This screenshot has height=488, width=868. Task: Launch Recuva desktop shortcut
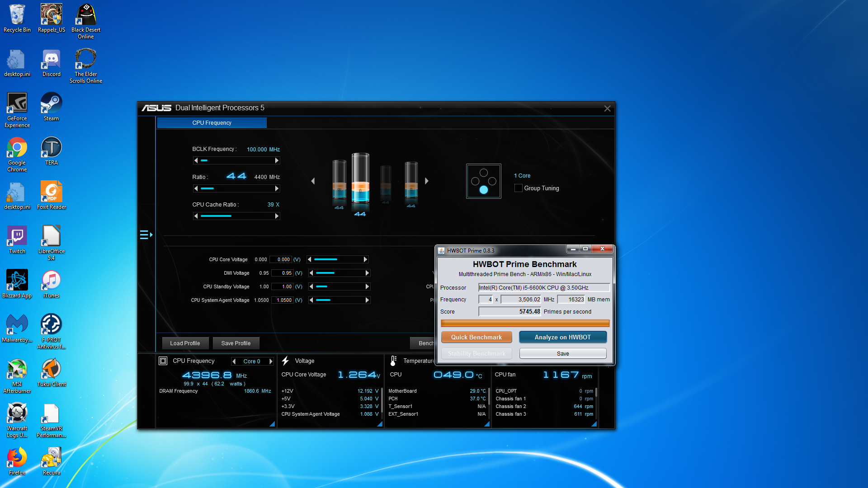coord(52,461)
